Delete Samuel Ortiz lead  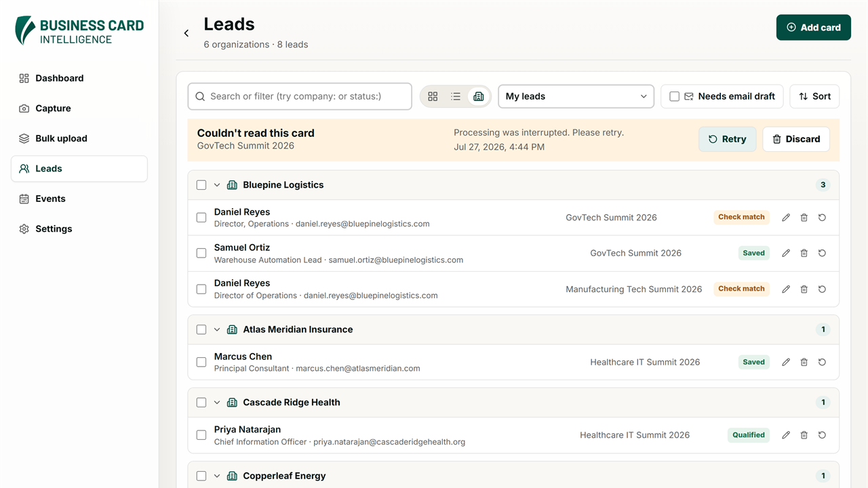click(804, 253)
